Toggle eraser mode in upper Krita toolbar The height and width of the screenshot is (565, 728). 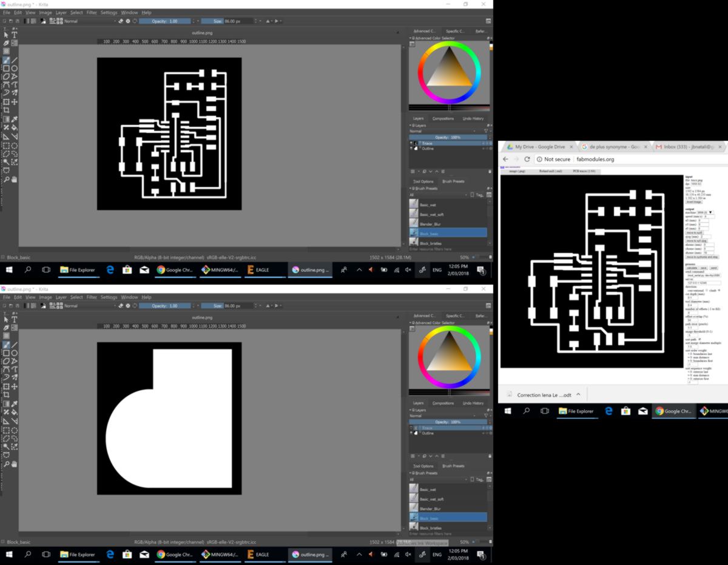point(121,21)
